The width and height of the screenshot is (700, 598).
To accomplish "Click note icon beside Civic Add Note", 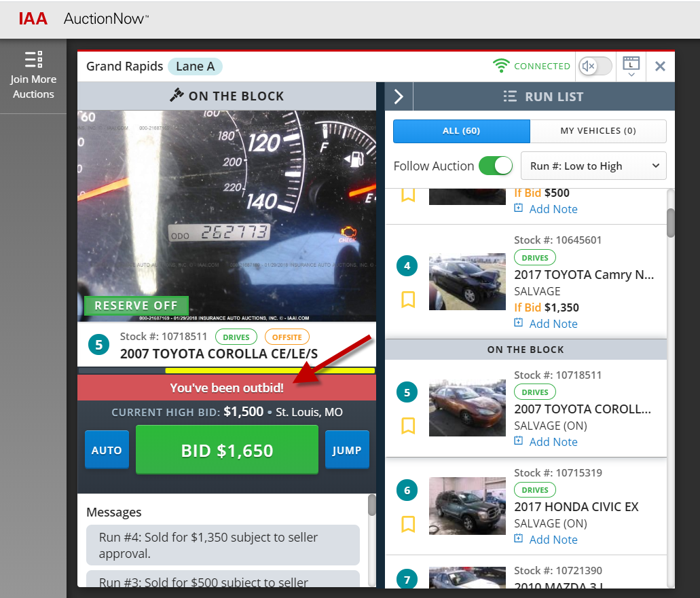I will click(x=518, y=538).
